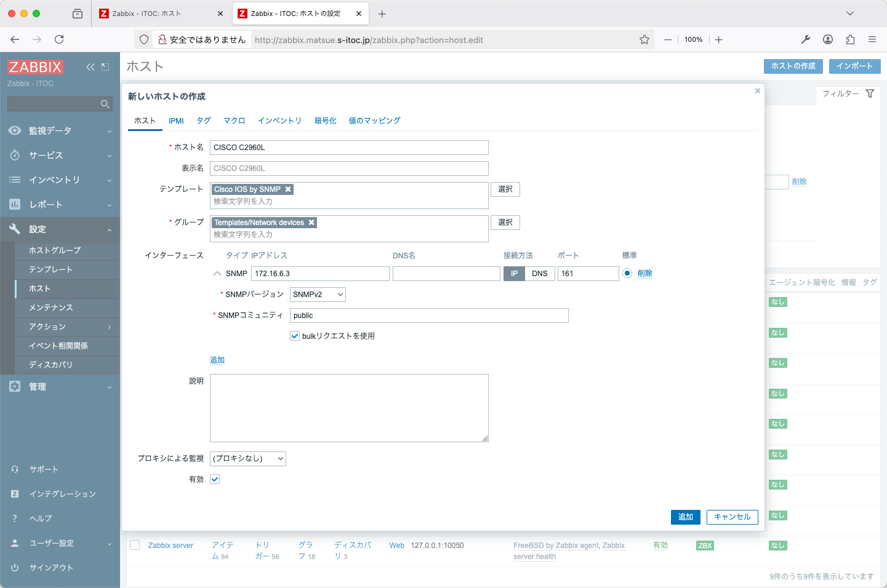Select DNS connection method

[540, 274]
